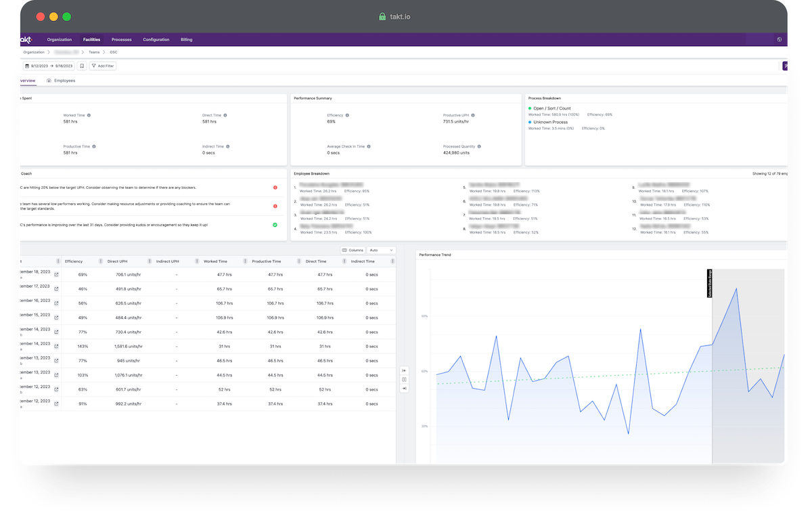This screenshot has height=522, width=812.
Task: Click the 945 units/hr cell
Action: 129,361
